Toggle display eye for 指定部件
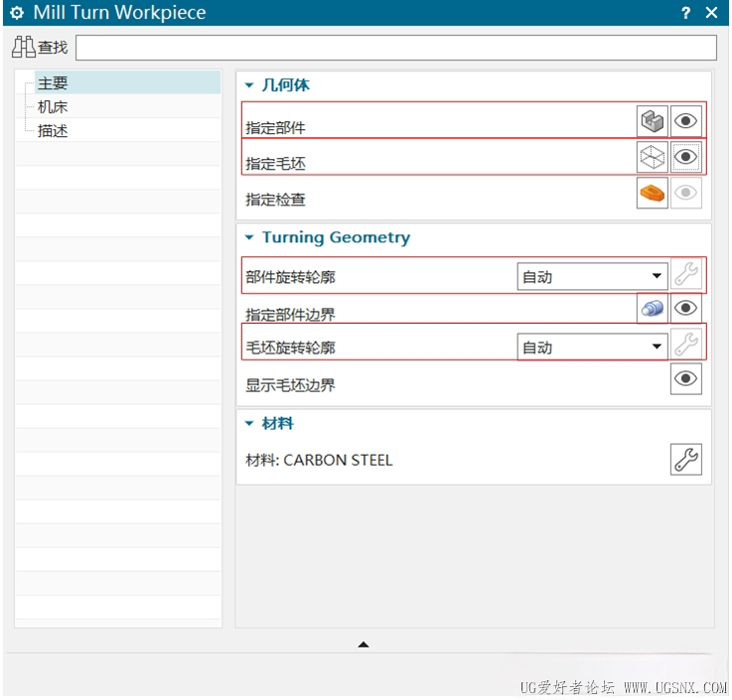Viewport: 732px width, 700px height. pos(685,121)
